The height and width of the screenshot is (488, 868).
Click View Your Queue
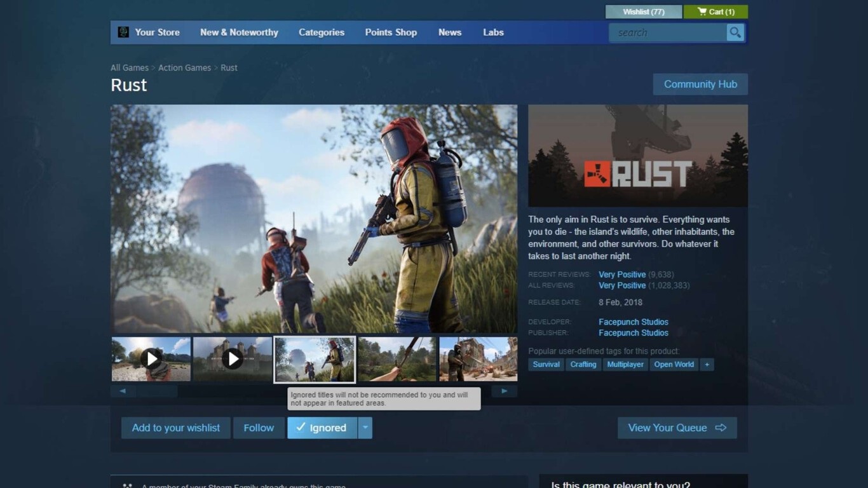[677, 428]
